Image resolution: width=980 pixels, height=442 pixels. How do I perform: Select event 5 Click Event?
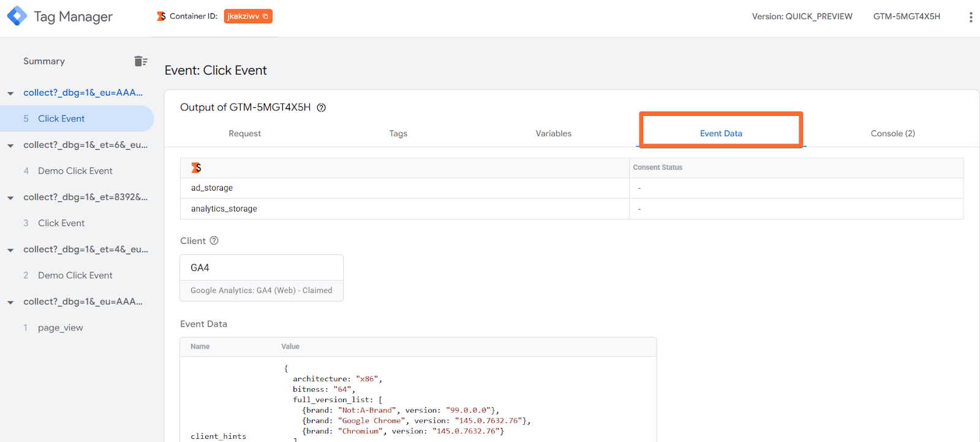77,118
